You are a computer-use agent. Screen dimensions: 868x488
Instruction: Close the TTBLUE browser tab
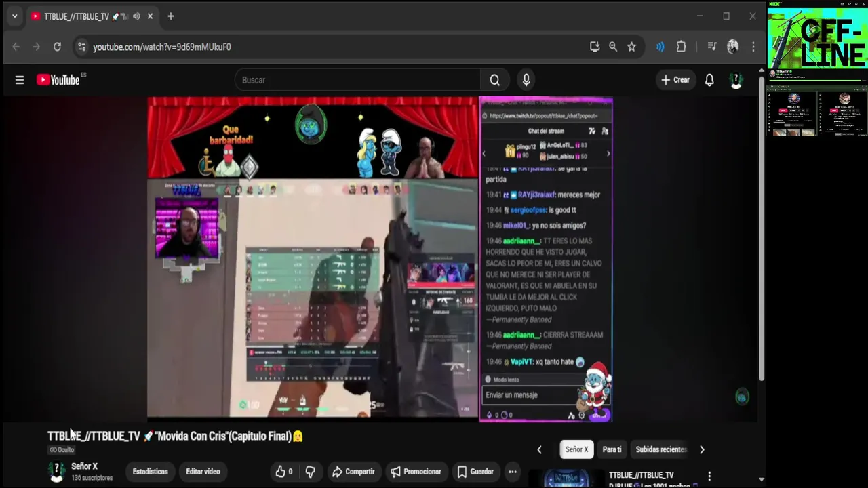150,16
